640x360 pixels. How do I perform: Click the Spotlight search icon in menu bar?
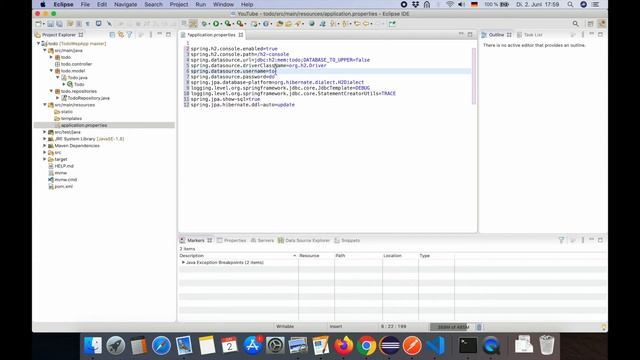(x=570, y=4)
